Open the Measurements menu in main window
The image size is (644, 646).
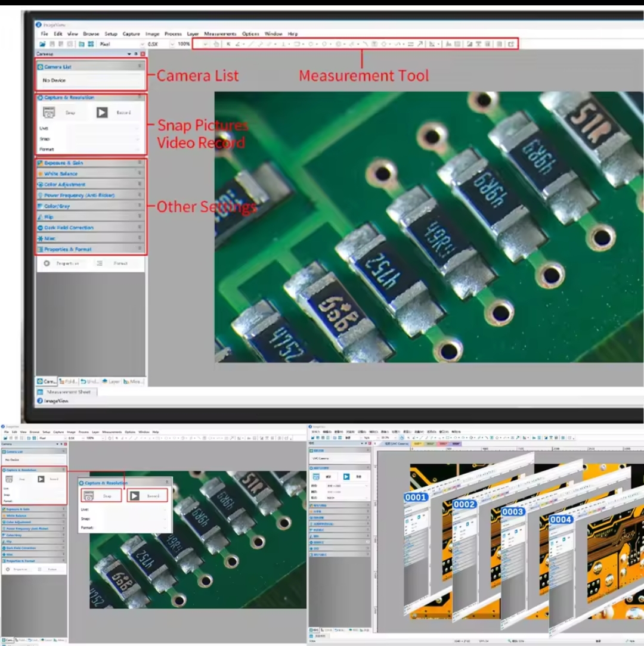tap(220, 34)
